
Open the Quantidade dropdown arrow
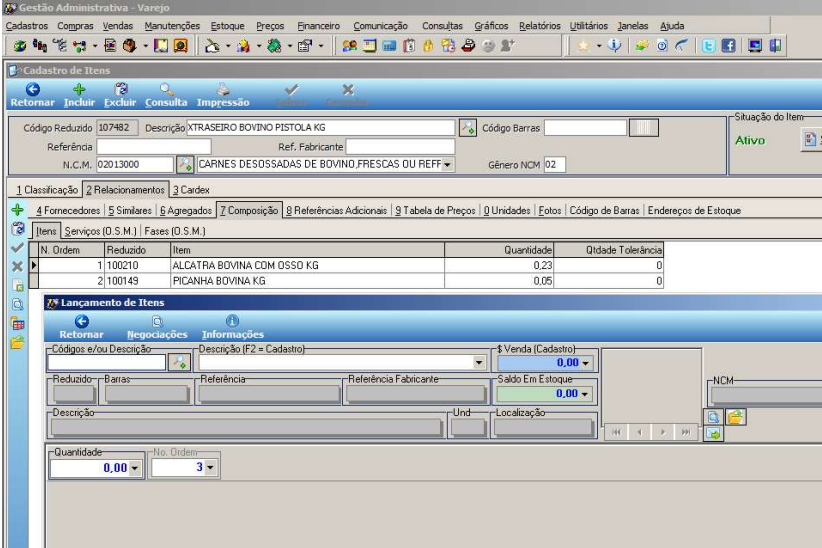click(135, 468)
